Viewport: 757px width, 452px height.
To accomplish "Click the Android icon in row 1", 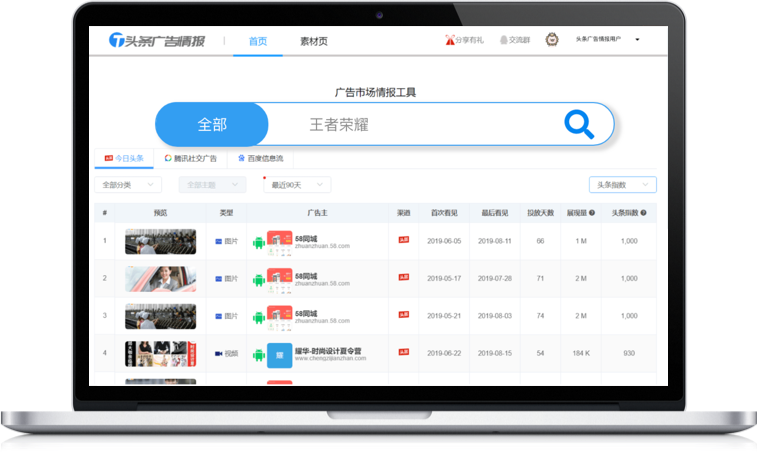I will coord(259,242).
